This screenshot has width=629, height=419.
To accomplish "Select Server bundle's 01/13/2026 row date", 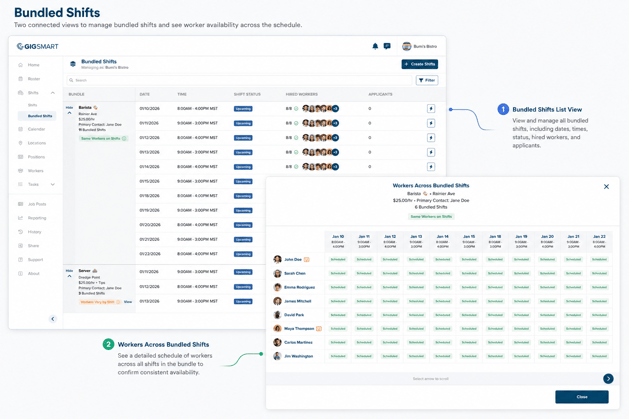I will point(150,301).
